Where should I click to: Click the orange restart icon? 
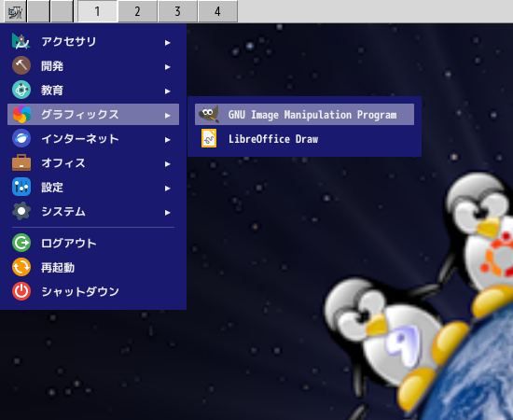pos(21,267)
